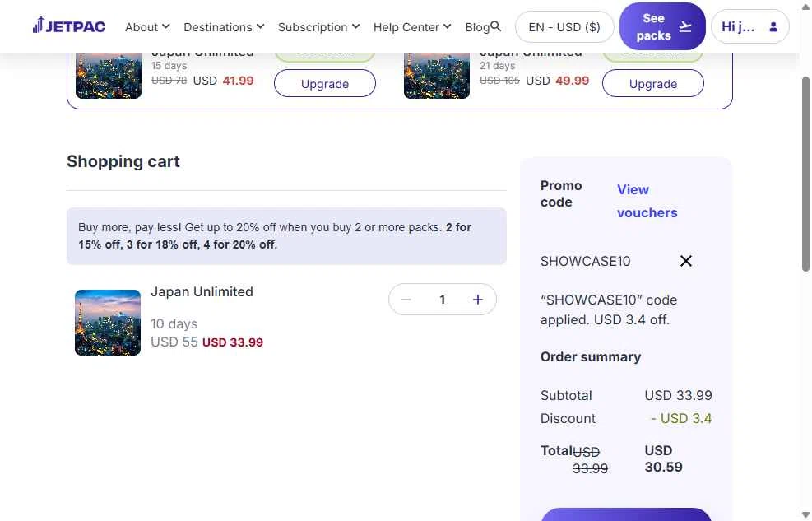Click the USD 41.99 price

(x=223, y=81)
